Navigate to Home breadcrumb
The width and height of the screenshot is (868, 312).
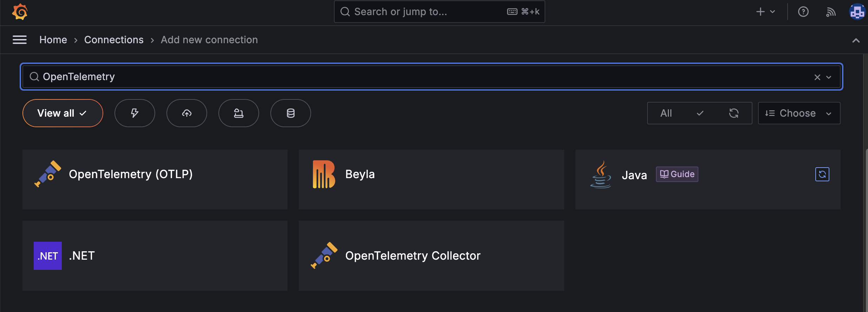coord(53,40)
